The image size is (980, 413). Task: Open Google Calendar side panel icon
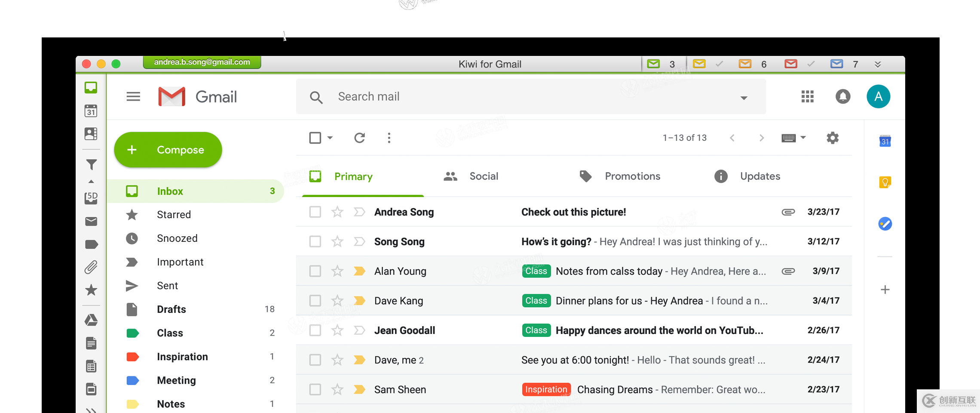tap(885, 141)
